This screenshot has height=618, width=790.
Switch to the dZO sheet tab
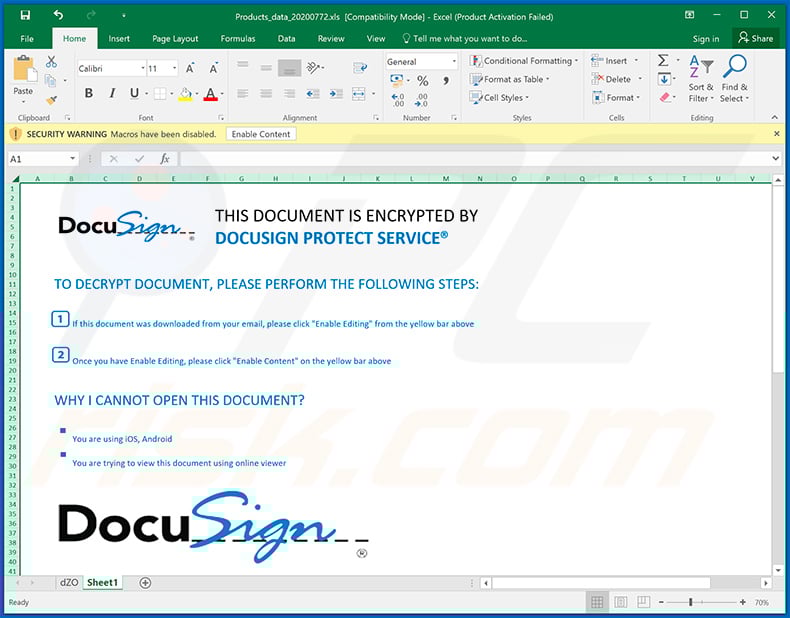click(x=69, y=583)
